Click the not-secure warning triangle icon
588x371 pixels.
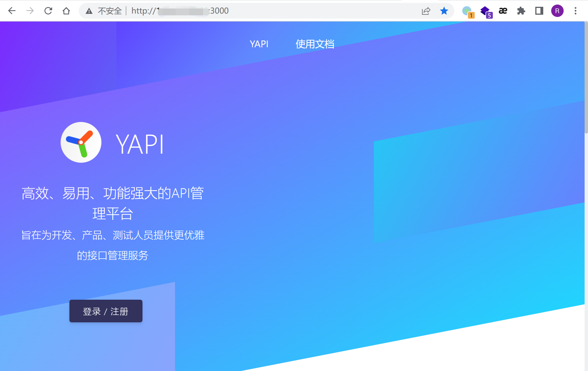point(89,11)
